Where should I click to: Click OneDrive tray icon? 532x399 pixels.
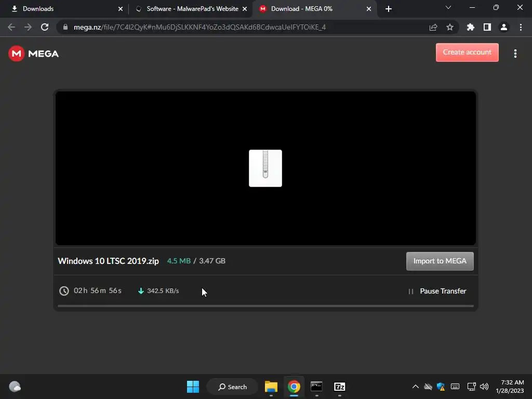[428, 387]
